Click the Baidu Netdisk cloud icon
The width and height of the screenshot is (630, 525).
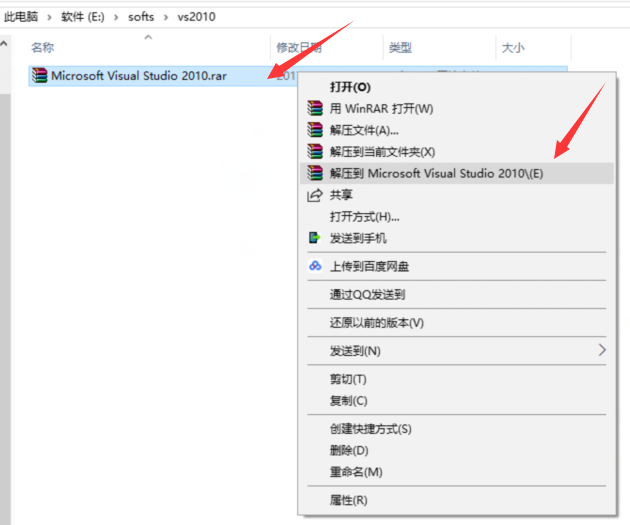[x=315, y=266]
